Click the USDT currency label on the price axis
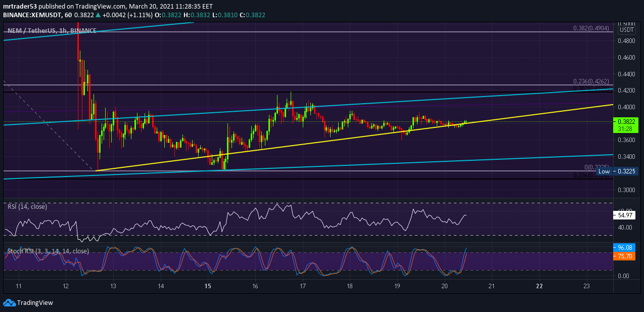The height and width of the screenshot is (312, 644). click(626, 30)
